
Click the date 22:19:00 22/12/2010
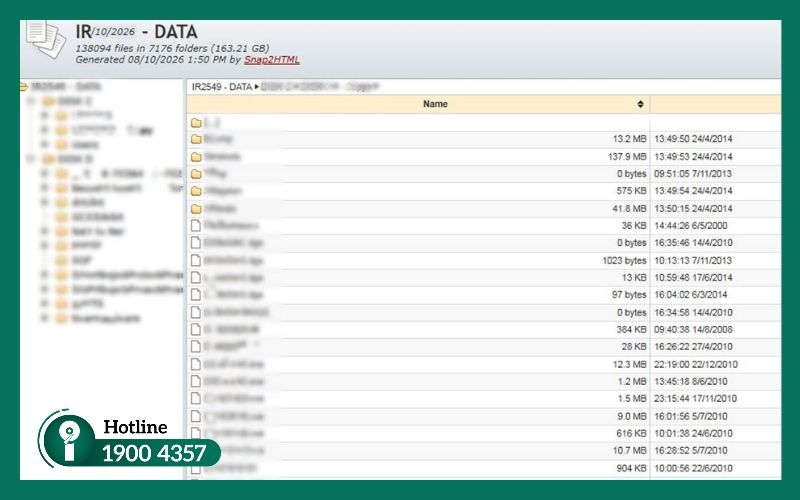[x=696, y=364]
